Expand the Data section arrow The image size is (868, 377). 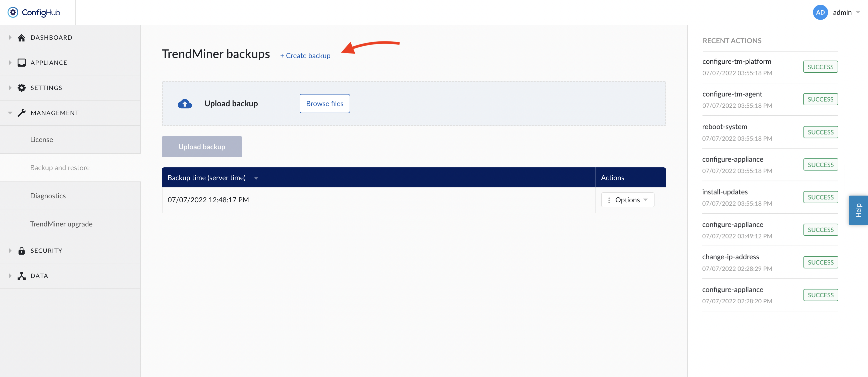point(10,276)
